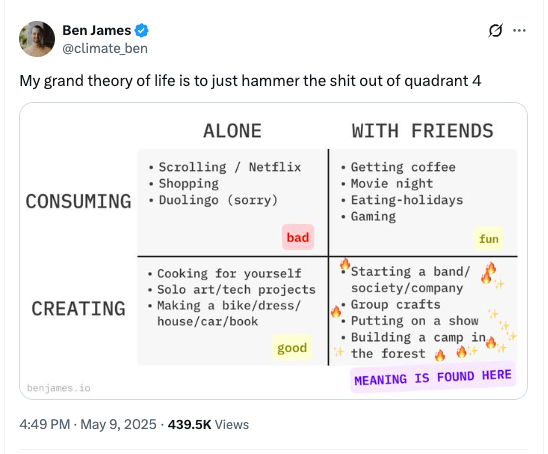This screenshot has width=548, height=454.
Task: Open the @climate_ben handle link
Action: [x=105, y=48]
